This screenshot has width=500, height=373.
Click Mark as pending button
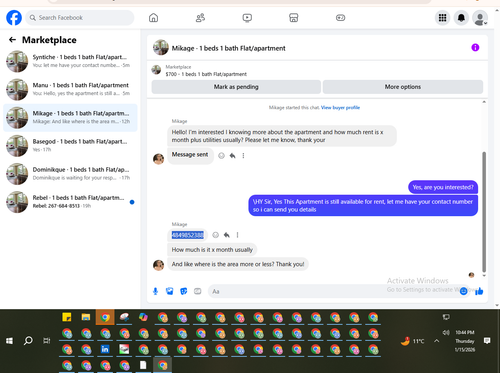tap(236, 87)
